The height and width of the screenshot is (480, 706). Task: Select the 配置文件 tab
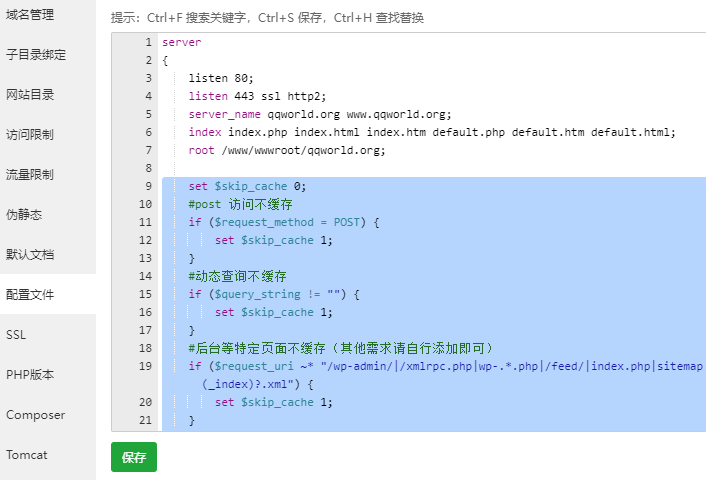coord(30,295)
